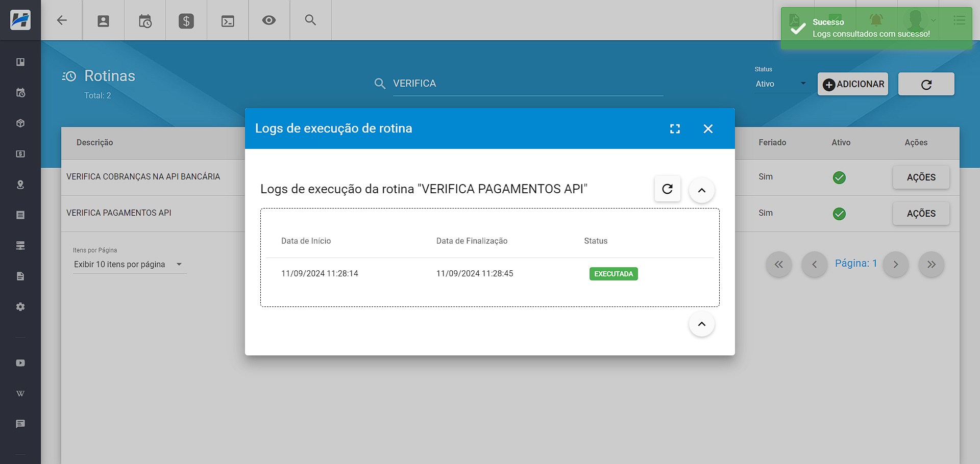Toggle fullscreen for the logs dialog

(x=675, y=128)
